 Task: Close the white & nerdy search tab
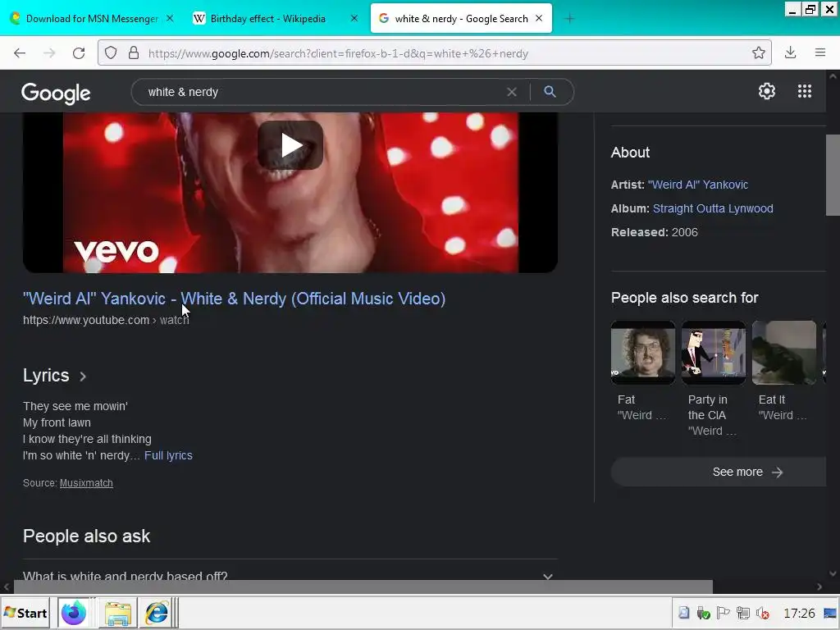(539, 18)
